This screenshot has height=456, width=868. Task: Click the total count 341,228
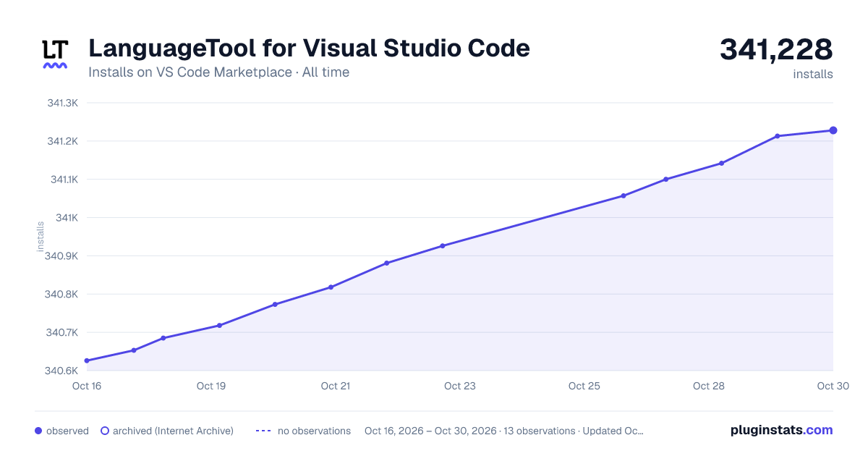click(776, 49)
